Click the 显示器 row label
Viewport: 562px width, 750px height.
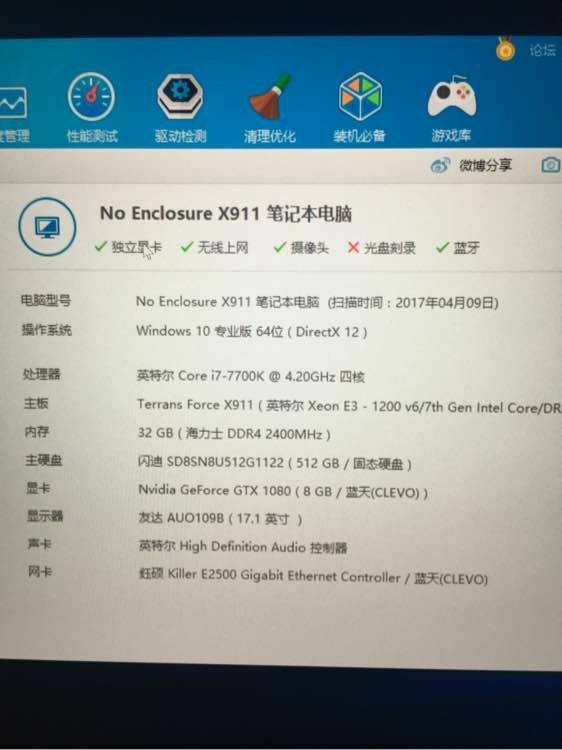[45, 516]
